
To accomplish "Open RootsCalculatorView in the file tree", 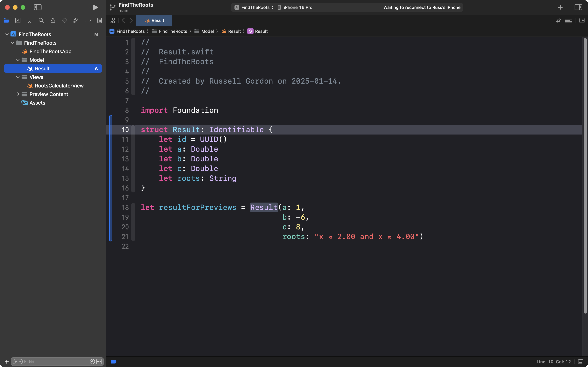I will pyautogui.click(x=59, y=86).
